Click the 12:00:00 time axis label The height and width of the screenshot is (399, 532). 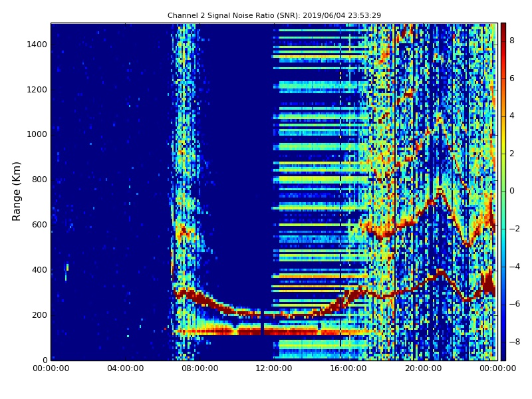274,368
